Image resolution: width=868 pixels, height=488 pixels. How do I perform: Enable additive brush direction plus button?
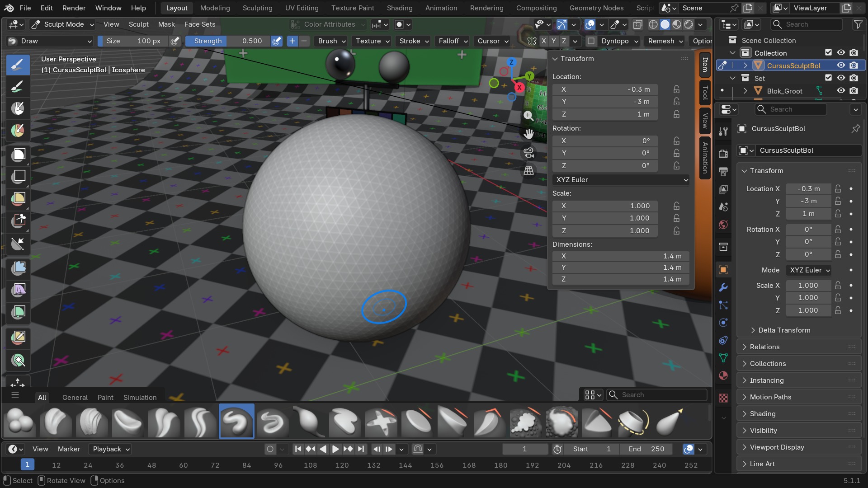tap(292, 41)
